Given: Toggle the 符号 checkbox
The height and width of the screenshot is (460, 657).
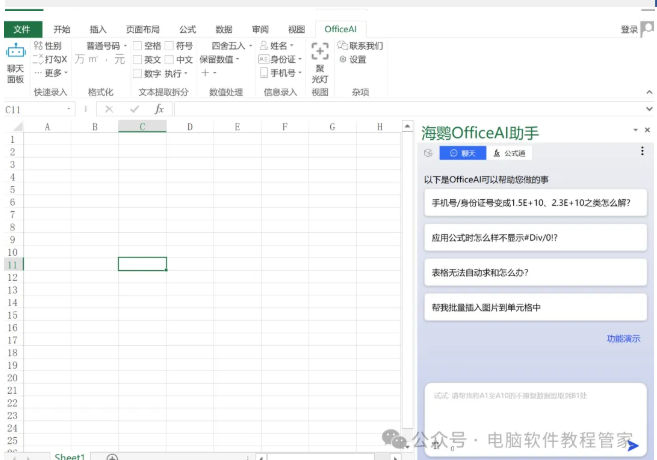Looking at the screenshot, I should (169, 45).
